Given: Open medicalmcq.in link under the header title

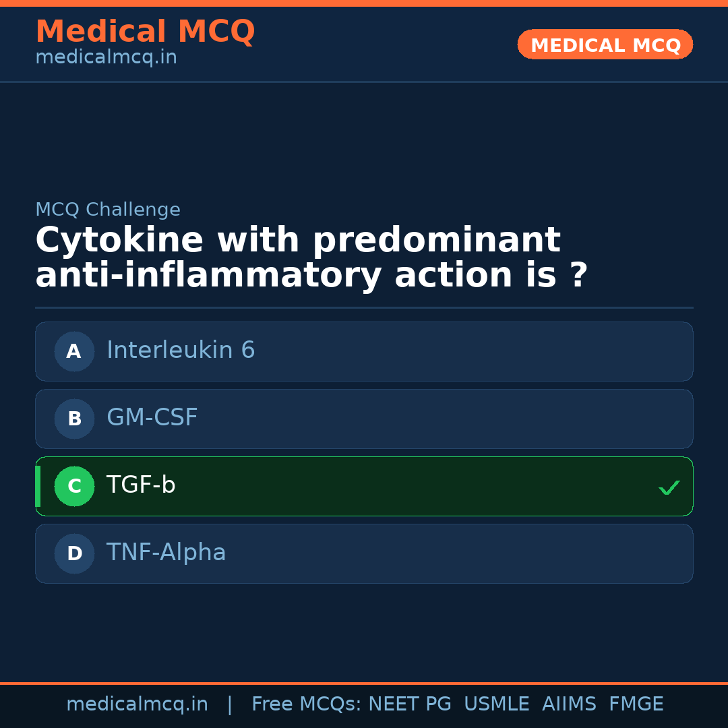Looking at the screenshot, I should [106, 58].
